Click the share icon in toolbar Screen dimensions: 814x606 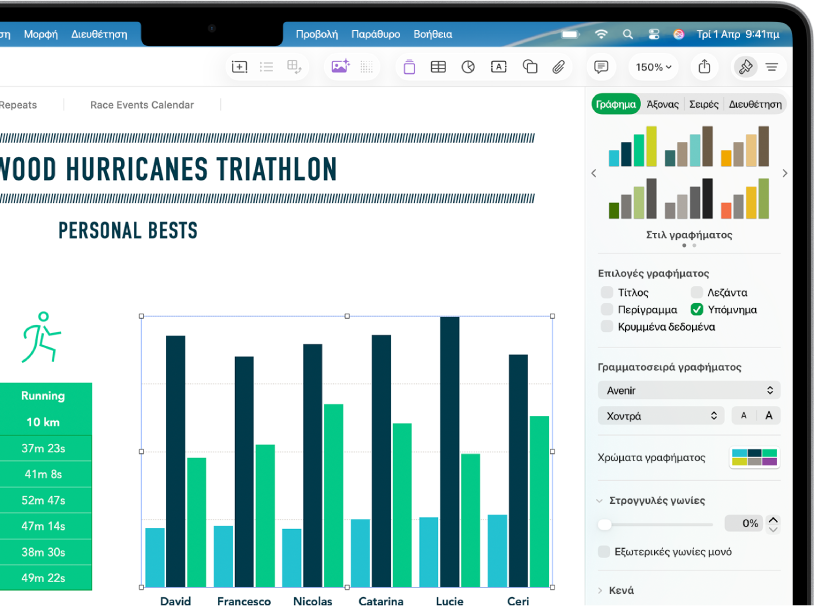(704, 66)
